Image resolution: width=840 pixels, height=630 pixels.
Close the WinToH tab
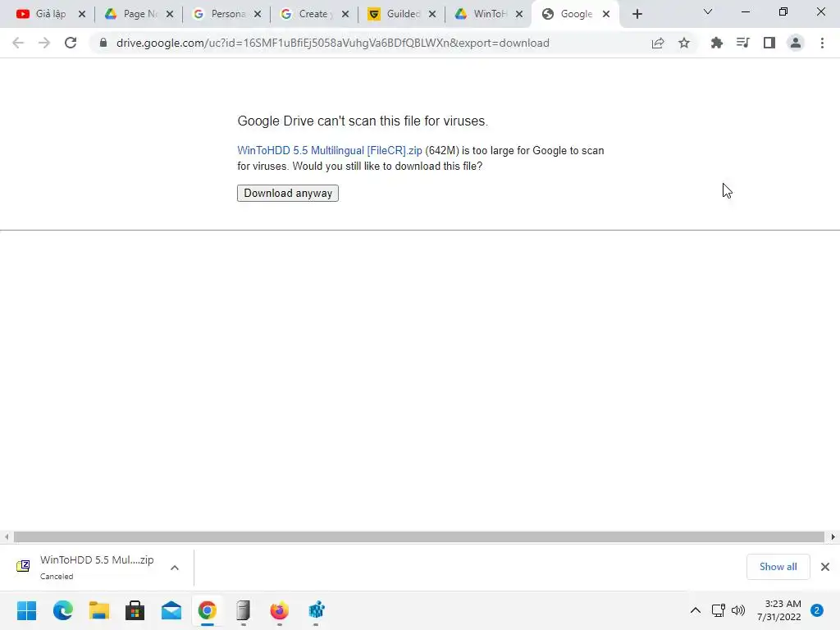pos(519,15)
